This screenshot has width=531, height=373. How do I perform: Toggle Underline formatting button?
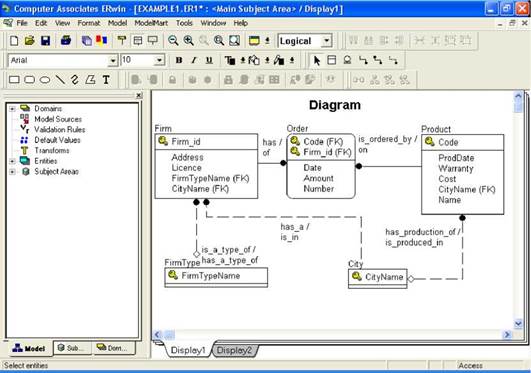(x=209, y=60)
